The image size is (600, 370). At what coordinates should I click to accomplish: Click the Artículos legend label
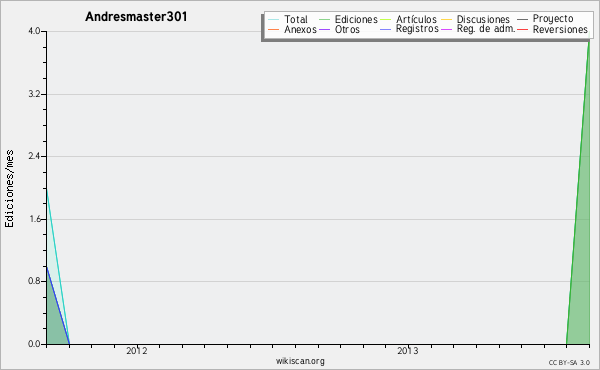coord(416,19)
